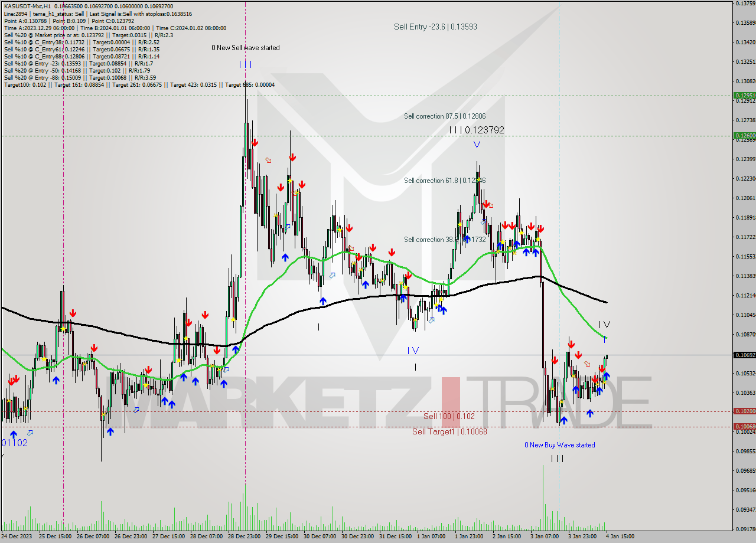This screenshot has height=543, width=756.
Task: Click the 0.11214 price axis value
Action: [x=746, y=296]
